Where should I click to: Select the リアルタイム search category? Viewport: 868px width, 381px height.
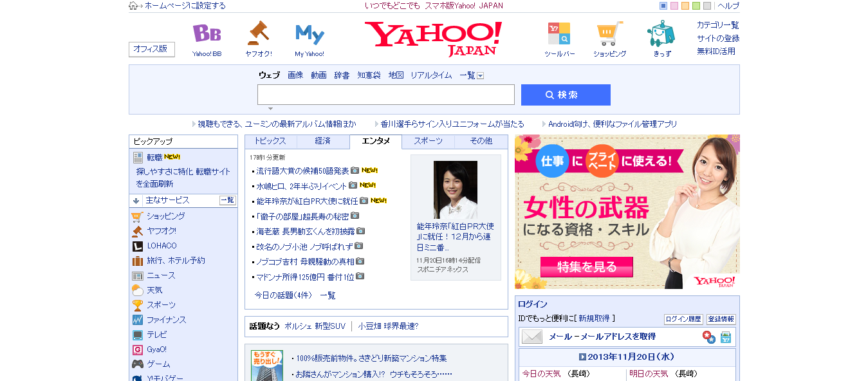[431, 75]
